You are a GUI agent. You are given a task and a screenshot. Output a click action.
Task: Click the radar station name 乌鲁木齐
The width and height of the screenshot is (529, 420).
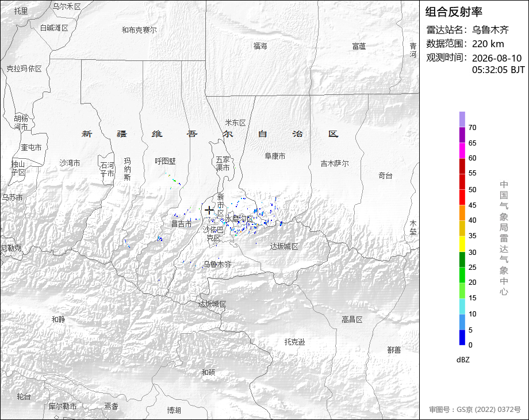(490, 30)
